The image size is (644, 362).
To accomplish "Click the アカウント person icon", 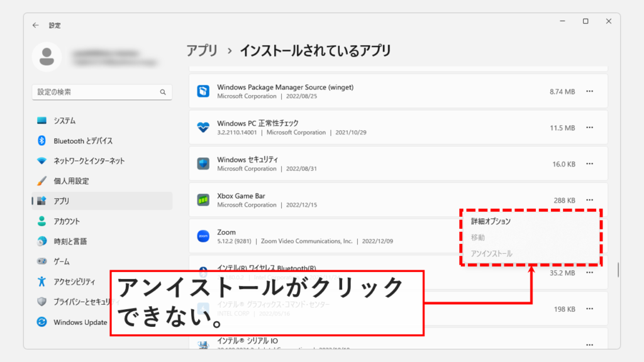I will (x=42, y=221).
